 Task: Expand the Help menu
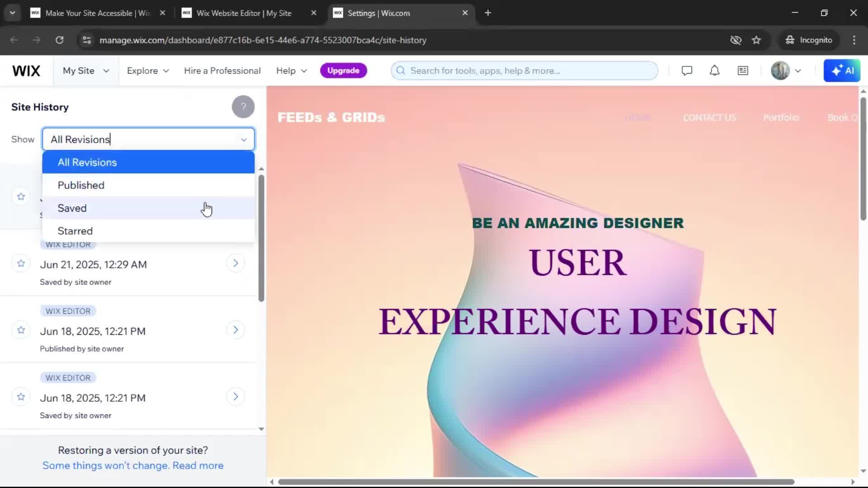point(292,71)
